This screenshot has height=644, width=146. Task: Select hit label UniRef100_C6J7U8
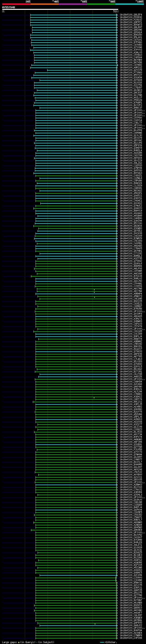(131, 374)
